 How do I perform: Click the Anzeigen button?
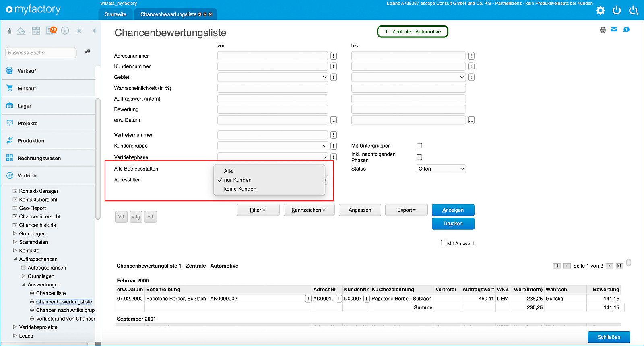(x=453, y=210)
